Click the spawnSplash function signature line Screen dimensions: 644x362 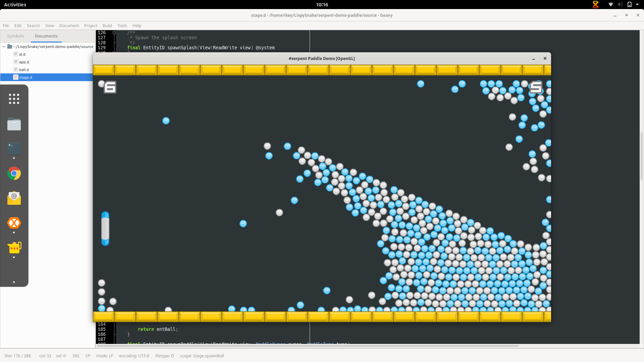[201, 48]
